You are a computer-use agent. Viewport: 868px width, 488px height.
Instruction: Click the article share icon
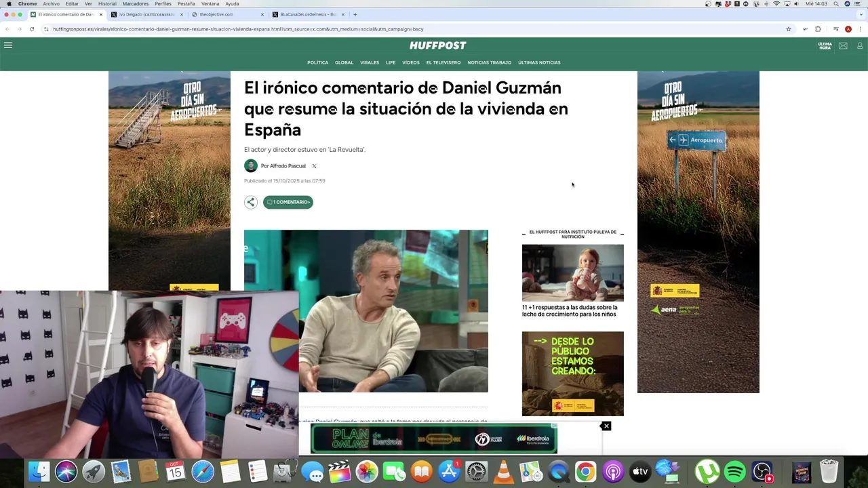(x=251, y=202)
